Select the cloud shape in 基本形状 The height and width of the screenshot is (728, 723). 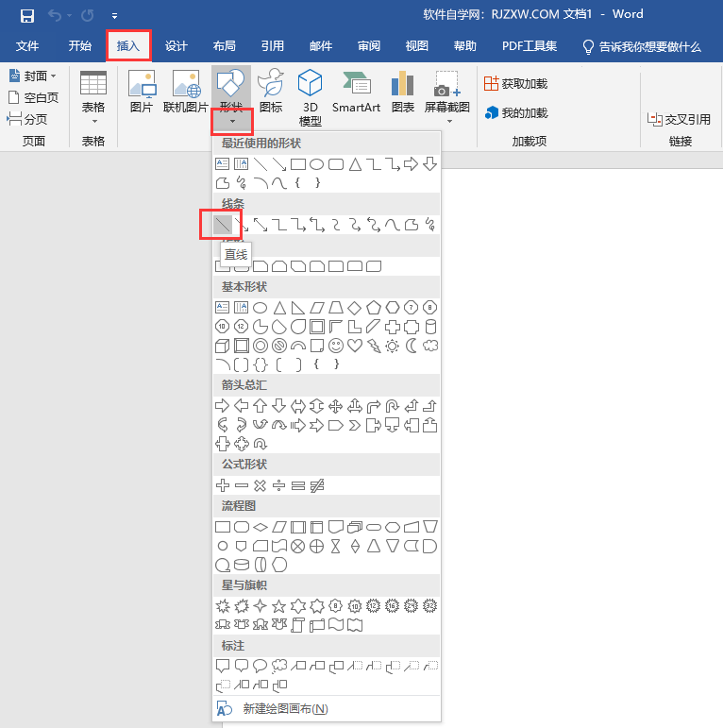pyautogui.click(x=430, y=346)
